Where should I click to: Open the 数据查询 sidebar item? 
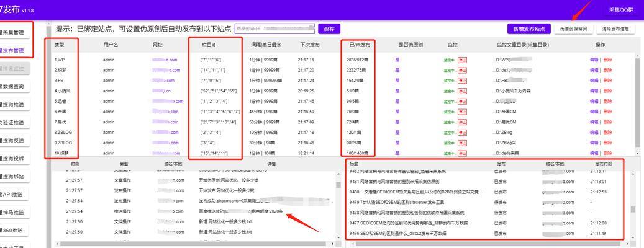(x=15, y=87)
